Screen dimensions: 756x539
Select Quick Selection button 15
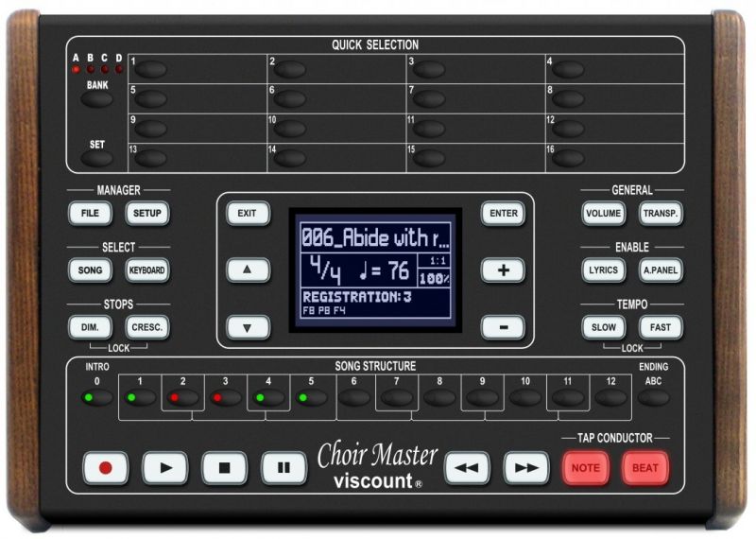429,158
